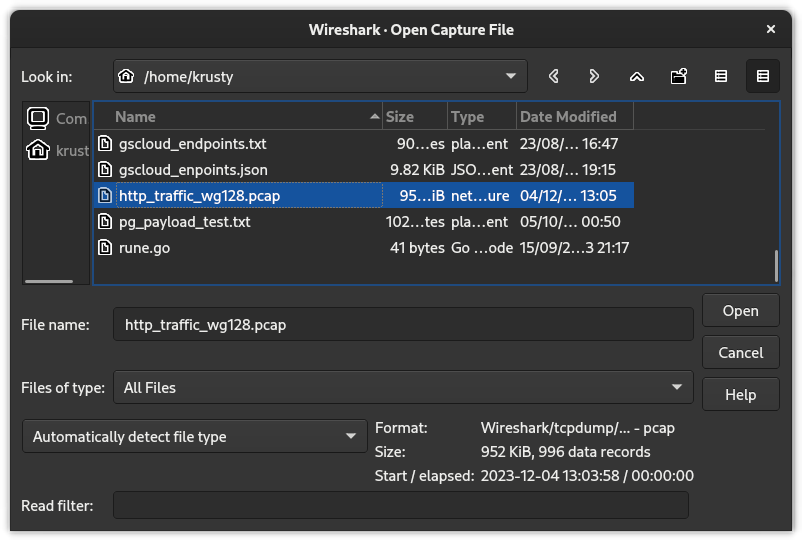The image size is (802, 541).
Task: Select Computer in the sidebar
Action: 56,118
